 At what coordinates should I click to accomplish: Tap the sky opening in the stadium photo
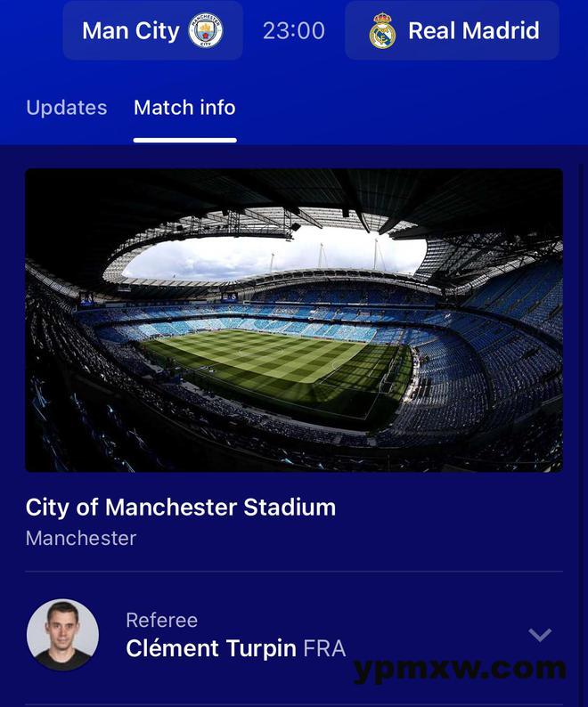tap(275, 256)
